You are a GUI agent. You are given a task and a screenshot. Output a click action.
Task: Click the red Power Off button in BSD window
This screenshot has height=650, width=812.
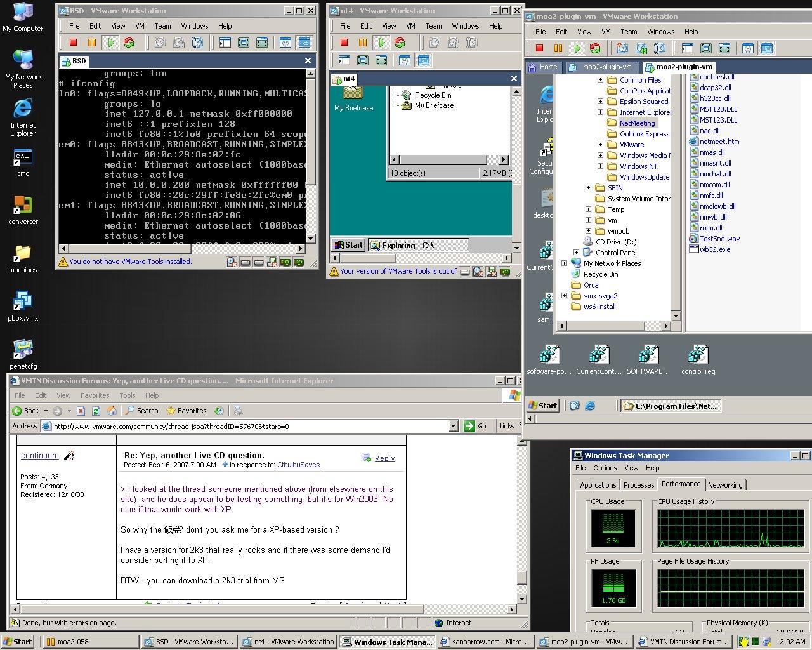pos(73,43)
